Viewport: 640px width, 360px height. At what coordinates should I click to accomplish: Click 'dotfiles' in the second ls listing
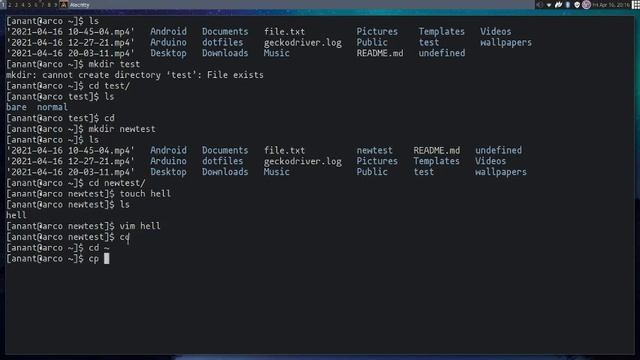222,161
